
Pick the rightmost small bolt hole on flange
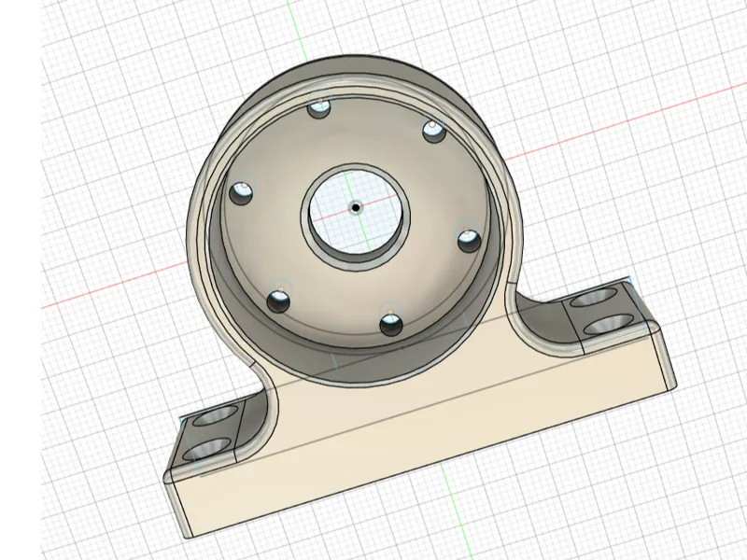(470, 241)
